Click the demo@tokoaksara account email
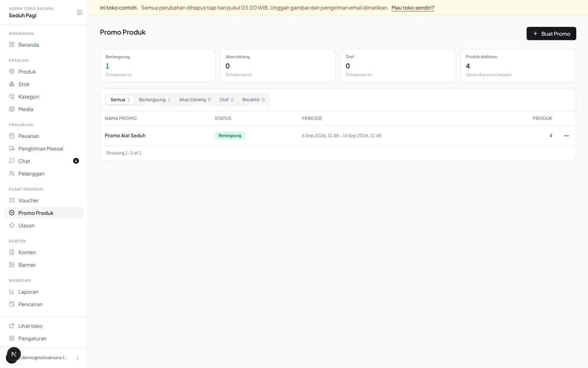This screenshot has height=368, width=588. coord(44,358)
